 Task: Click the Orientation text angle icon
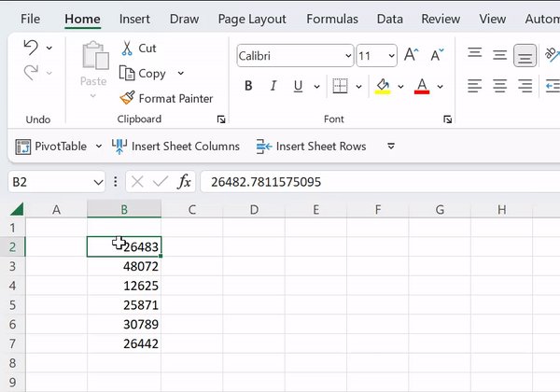coord(553,55)
